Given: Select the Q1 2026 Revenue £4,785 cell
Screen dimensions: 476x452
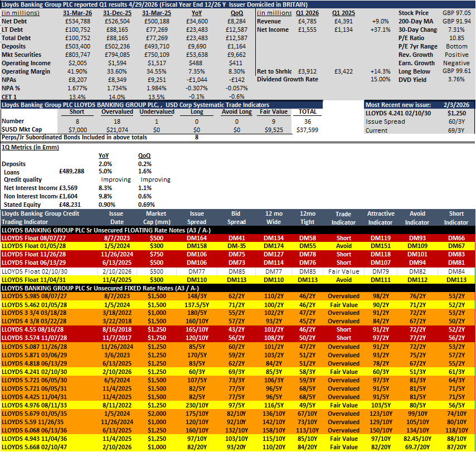Looking at the screenshot, I should click(307, 22).
